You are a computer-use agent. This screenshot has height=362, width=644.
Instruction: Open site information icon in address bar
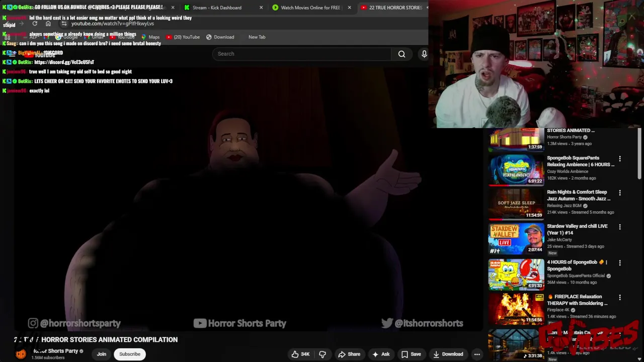coord(64,24)
